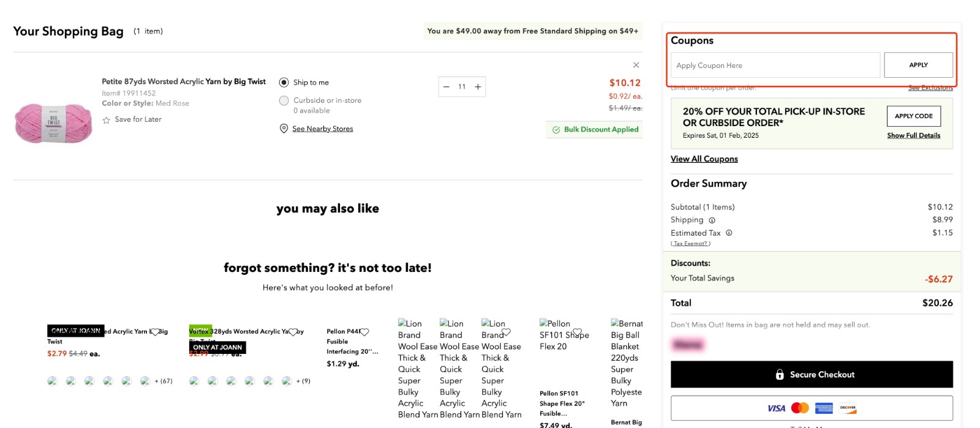Open Pellon P44F Fusible Interfacing product
Screen dimensions: 980x428
pos(352,342)
